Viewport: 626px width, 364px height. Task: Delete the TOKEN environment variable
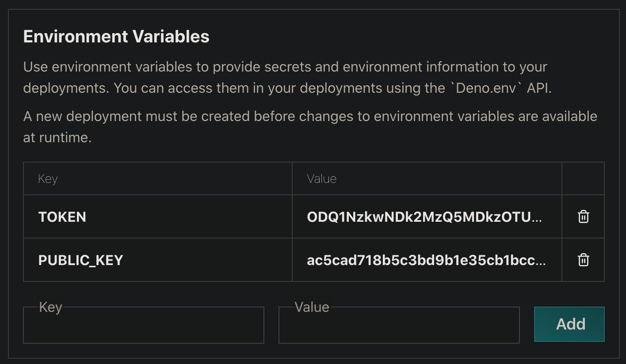tap(583, 217)
